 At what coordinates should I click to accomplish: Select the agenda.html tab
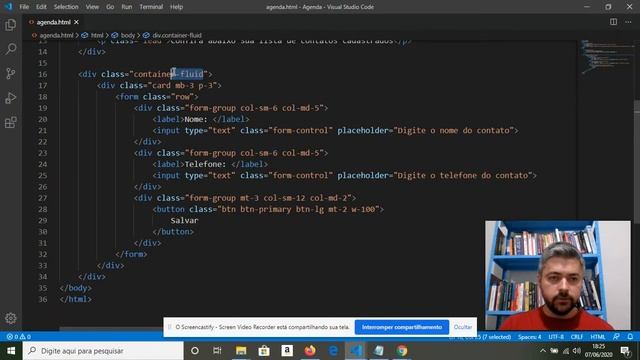point(53,22)
